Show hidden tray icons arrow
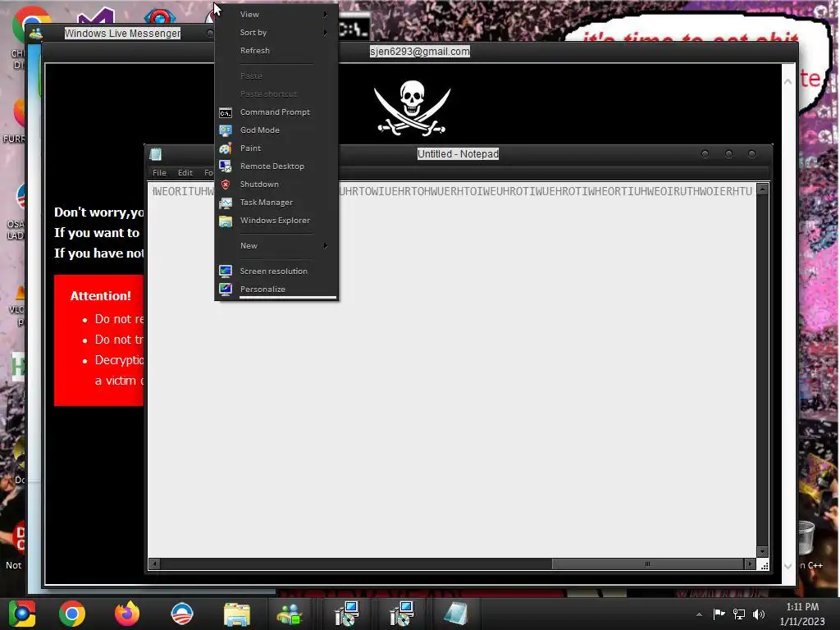Image resolution: width=840 pixels, height=630 pixels. (x=699, y=614)
